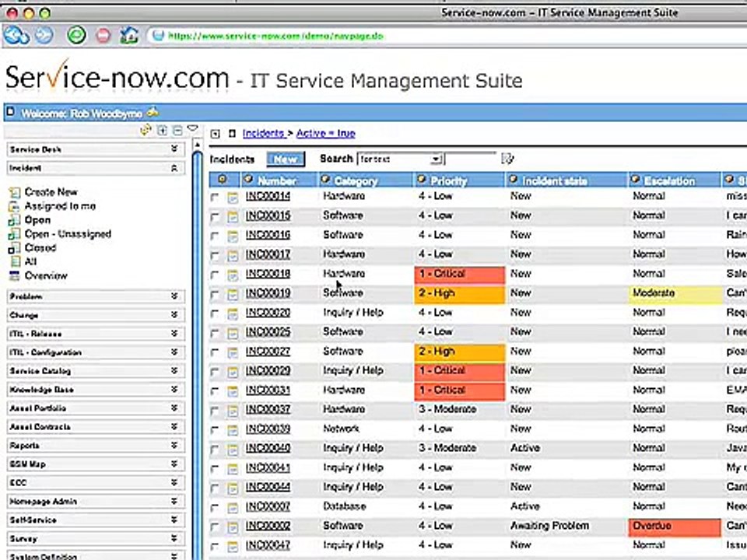Open the Create New module

[51, 192]
